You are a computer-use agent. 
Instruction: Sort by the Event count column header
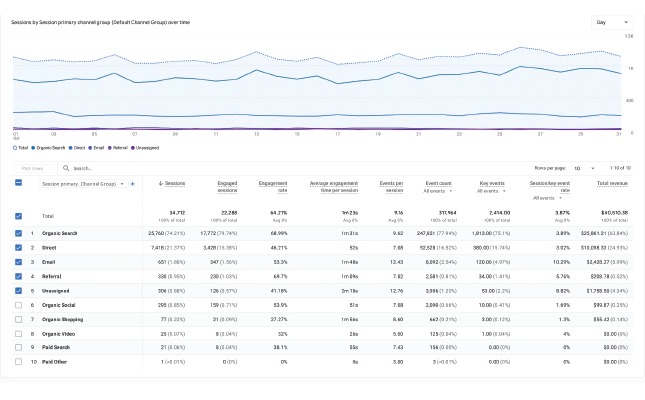pyautogui.click(x=438, y=183)
